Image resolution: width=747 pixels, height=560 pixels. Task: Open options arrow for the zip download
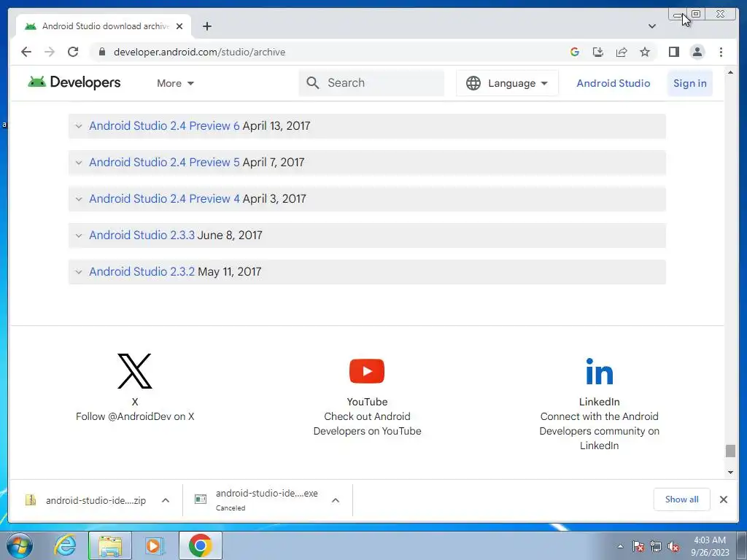(x=166, y=500)
